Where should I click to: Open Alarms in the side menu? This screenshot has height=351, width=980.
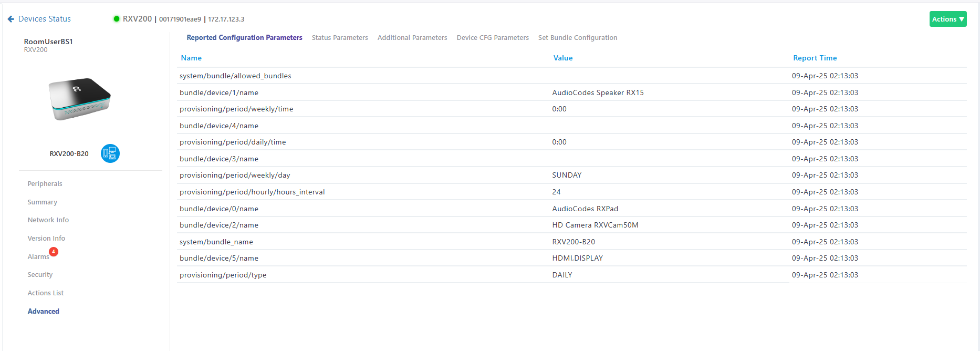[38, 257]
